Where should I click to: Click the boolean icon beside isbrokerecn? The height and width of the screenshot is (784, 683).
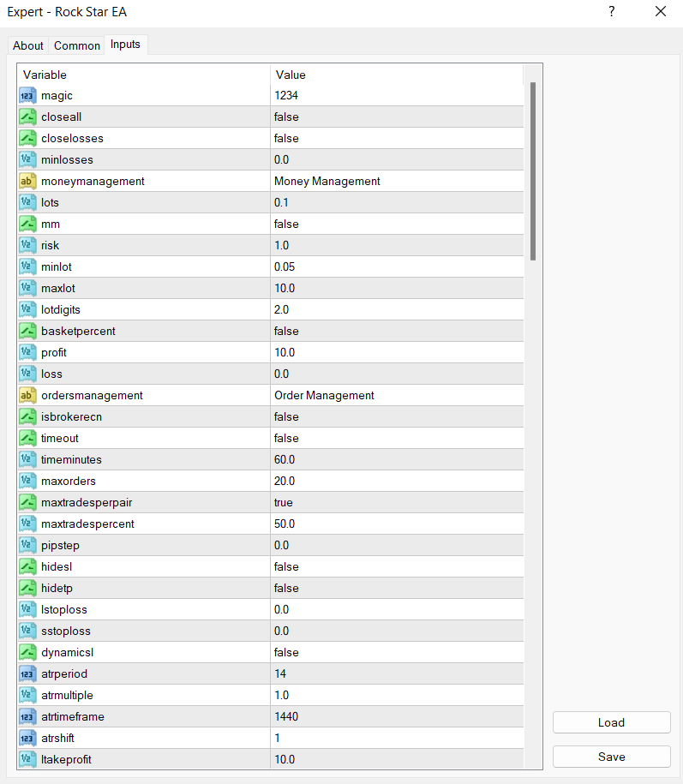[27, 417]
